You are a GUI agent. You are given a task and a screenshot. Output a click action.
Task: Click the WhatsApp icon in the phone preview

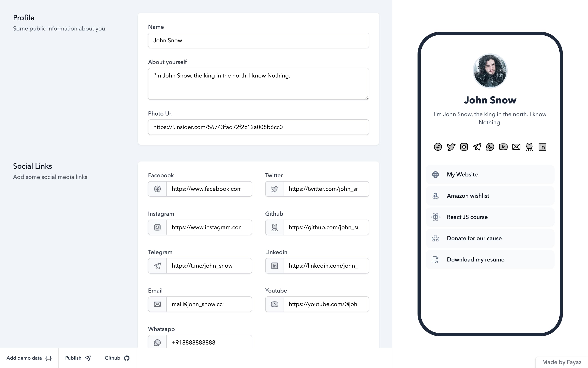click(x=490, y=147)
